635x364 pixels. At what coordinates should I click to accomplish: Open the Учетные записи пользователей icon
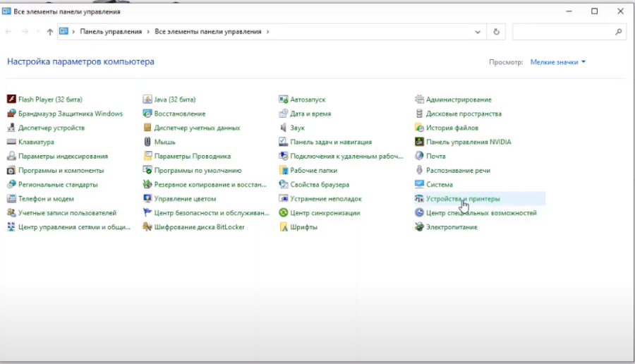11,212
